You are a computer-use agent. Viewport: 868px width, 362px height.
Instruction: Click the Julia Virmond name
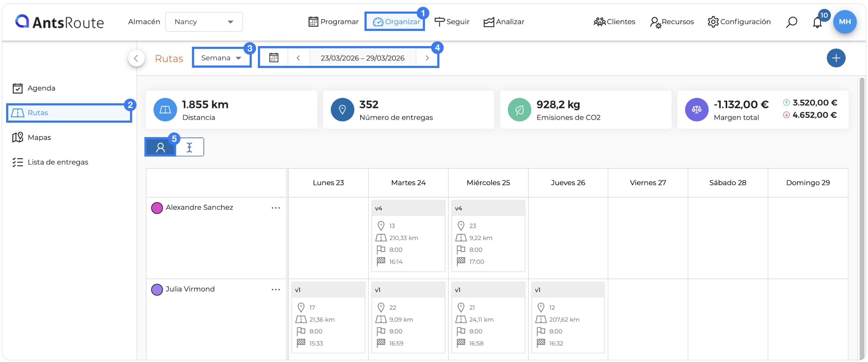click(x=190, y=289)
